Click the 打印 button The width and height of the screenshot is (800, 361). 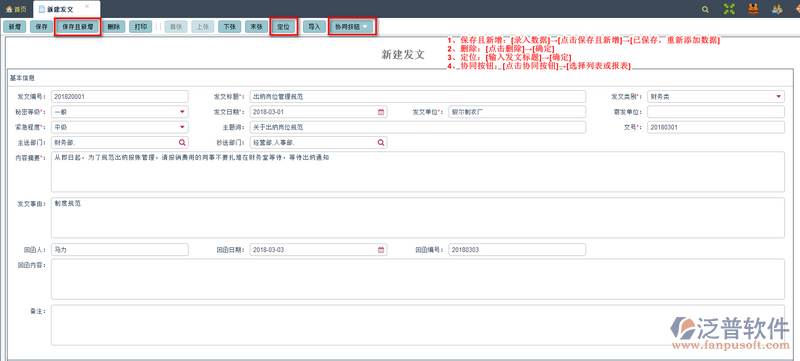click(140, 27)
